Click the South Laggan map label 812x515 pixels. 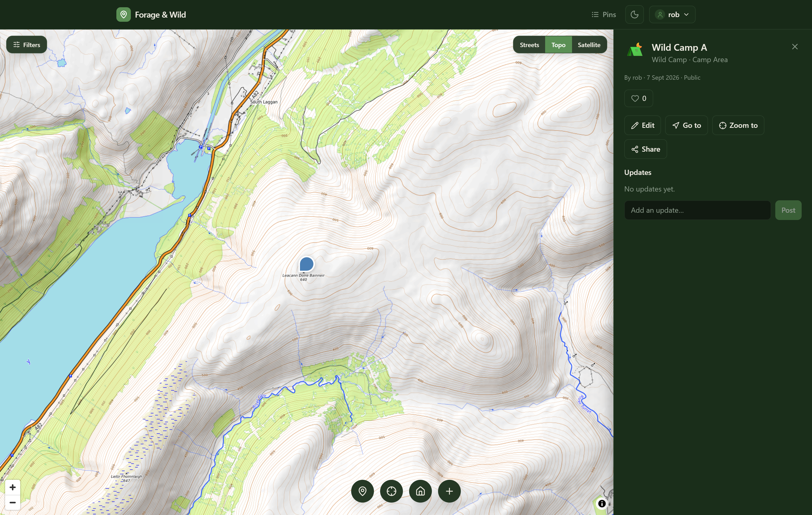264,102
